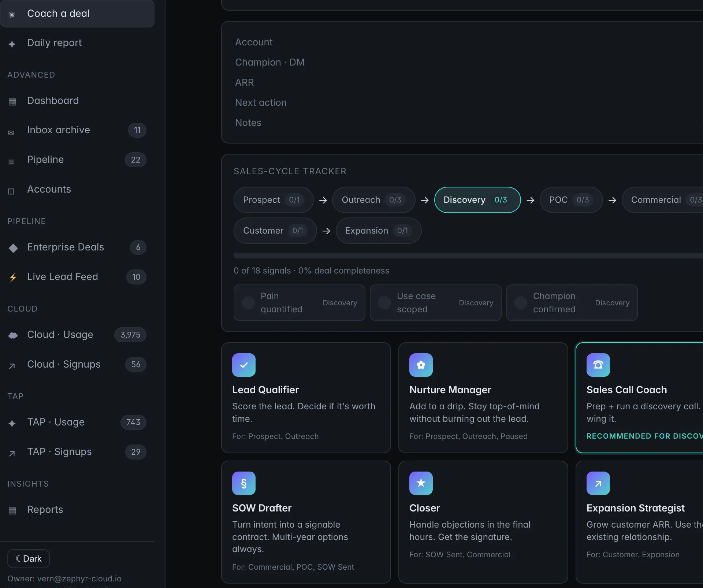Click the 'Notes' field label
This screenshot has width=703, height=588.
point(248,123)
